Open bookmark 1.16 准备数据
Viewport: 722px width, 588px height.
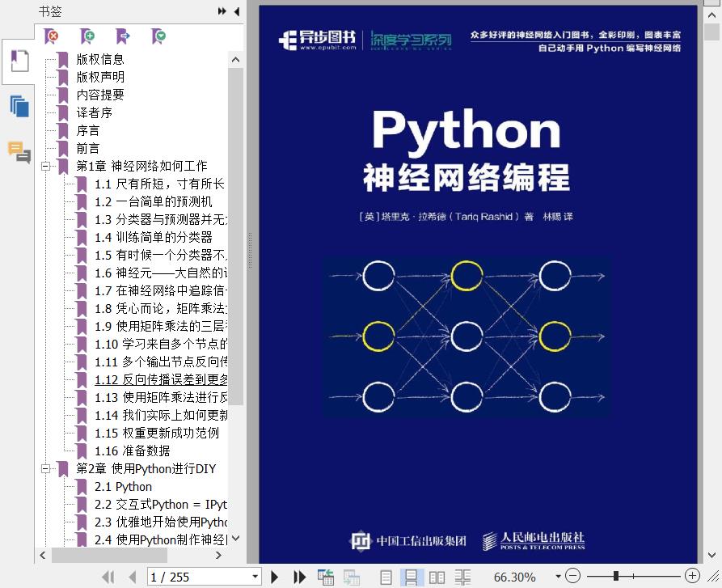tap(132, 451)
